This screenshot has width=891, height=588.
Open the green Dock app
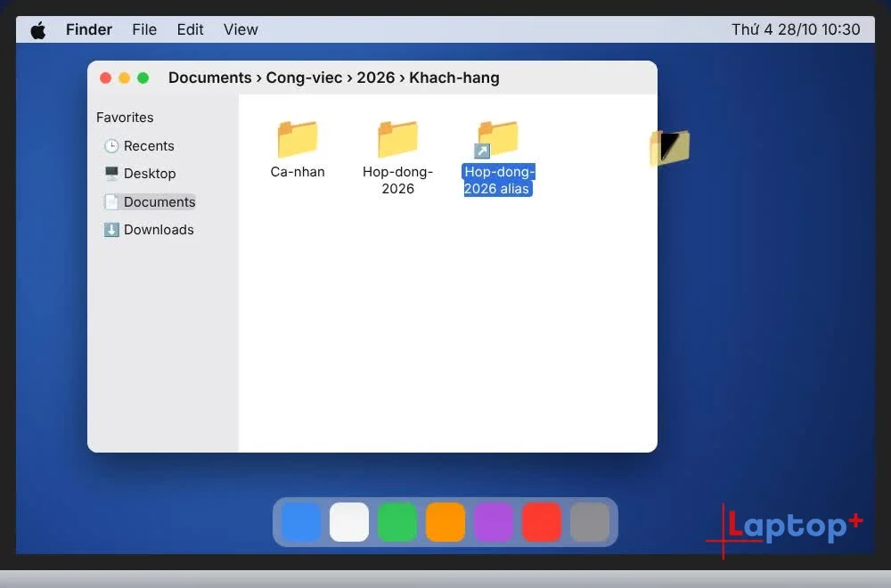[x=397, y=522]
